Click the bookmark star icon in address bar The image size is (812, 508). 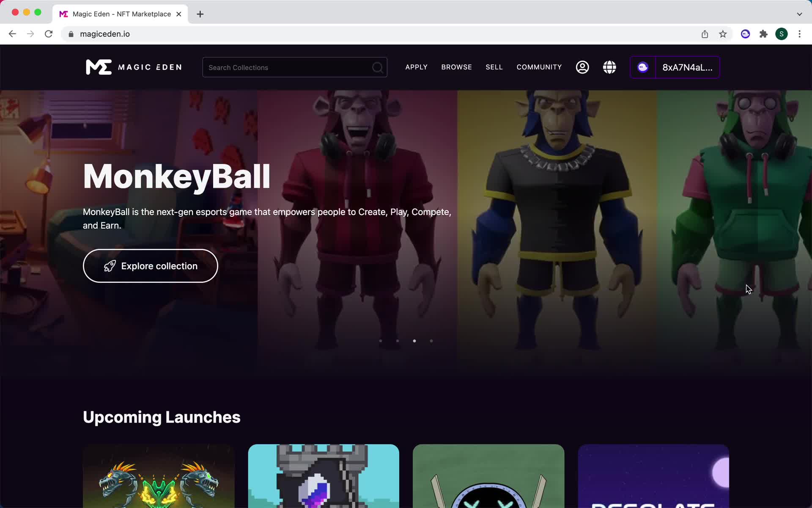pyautogui.click(x=723, y=34)
